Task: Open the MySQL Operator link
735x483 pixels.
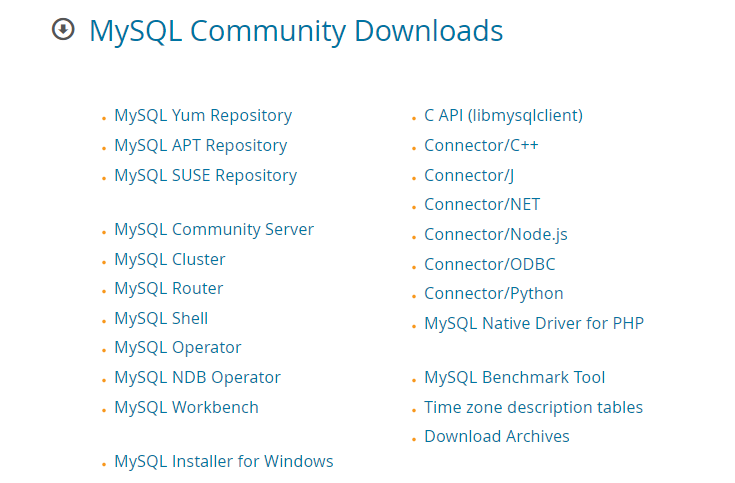Action: (178, 347)
